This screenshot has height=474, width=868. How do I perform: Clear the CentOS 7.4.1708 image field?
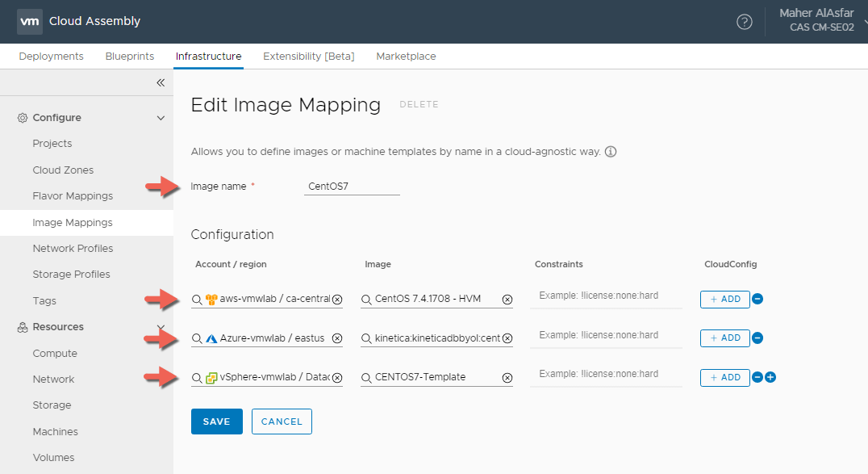[x=507, y=300]
